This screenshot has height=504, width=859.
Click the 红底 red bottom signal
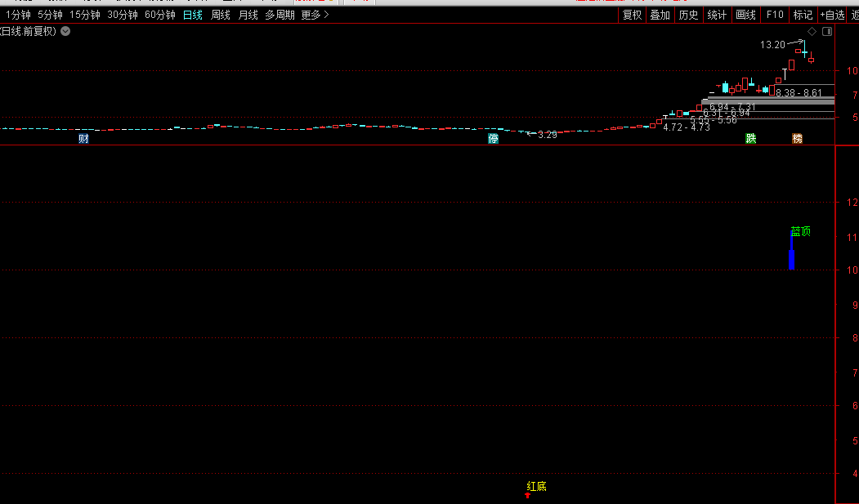click(x=535, y=487)
